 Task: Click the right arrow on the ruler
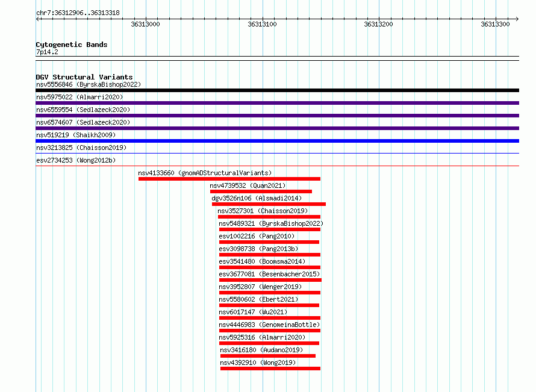(517, 19)
